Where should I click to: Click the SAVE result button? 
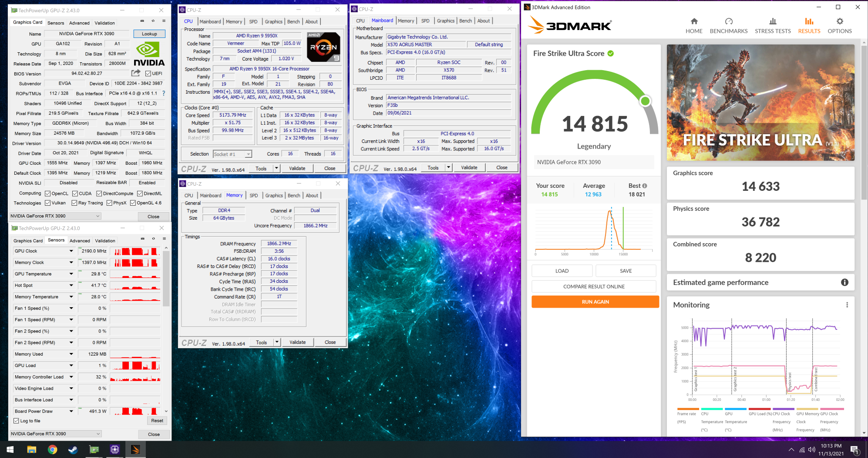(626, 271)
